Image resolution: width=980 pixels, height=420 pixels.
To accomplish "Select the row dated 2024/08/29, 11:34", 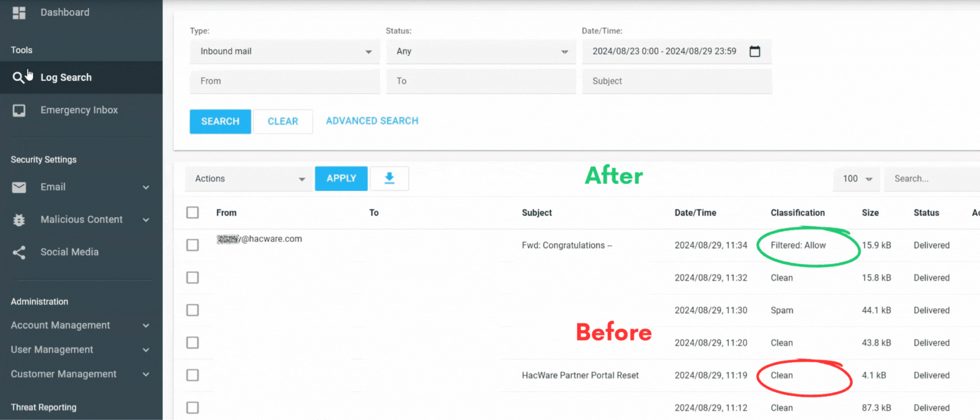I will pyautogui.click(x=192, y=245).
